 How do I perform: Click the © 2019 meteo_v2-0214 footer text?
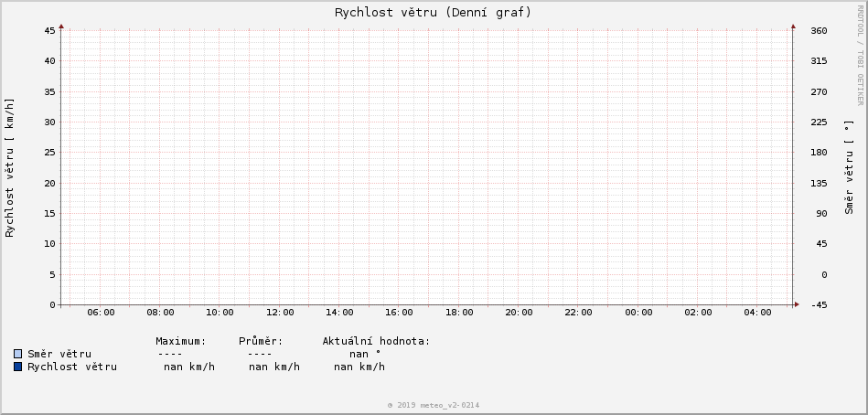[434, 405]
